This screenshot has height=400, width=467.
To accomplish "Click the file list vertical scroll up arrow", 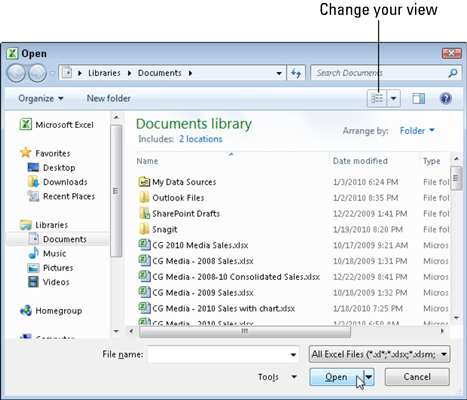I will point(456,159).
